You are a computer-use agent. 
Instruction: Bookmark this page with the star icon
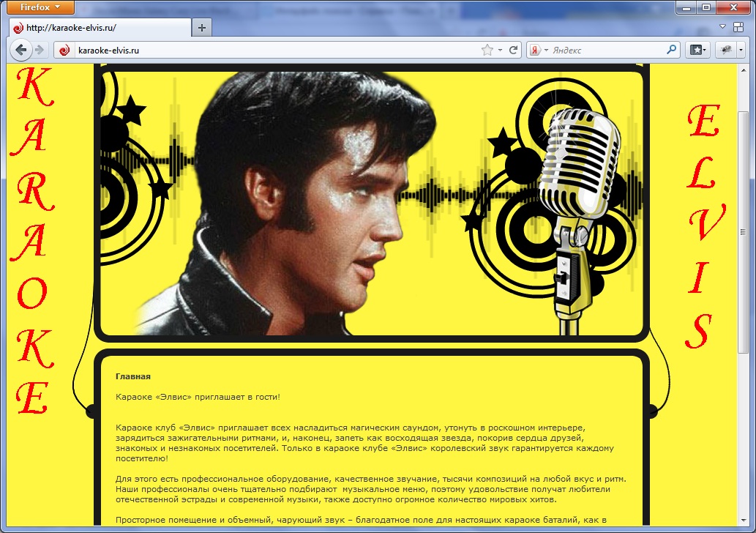point(487,51)
